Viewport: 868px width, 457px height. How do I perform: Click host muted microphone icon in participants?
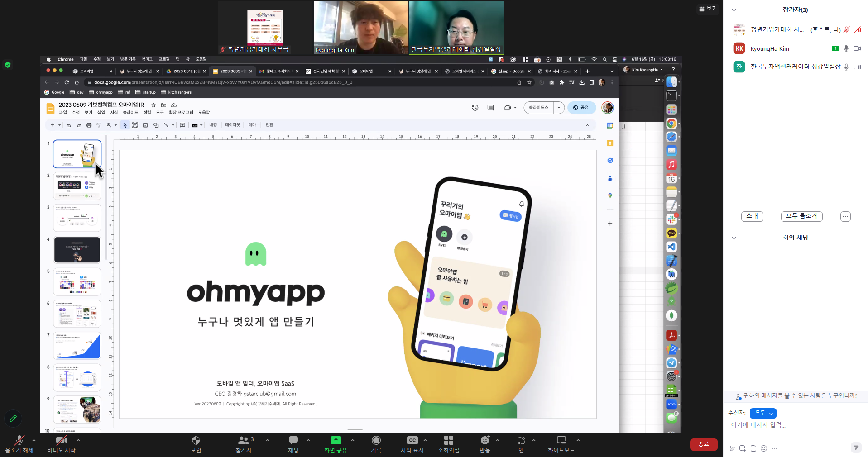[x=846, y=30]
